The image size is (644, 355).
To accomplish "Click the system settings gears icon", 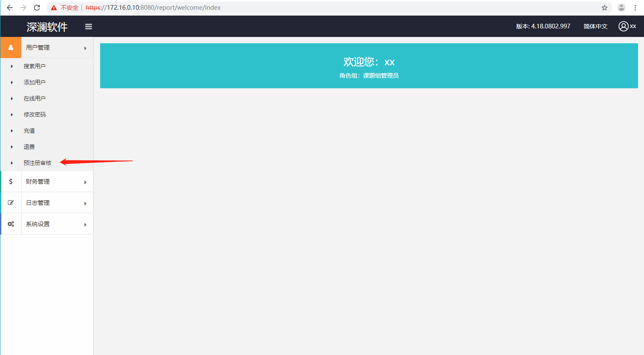I will click(x=11, y=224).
